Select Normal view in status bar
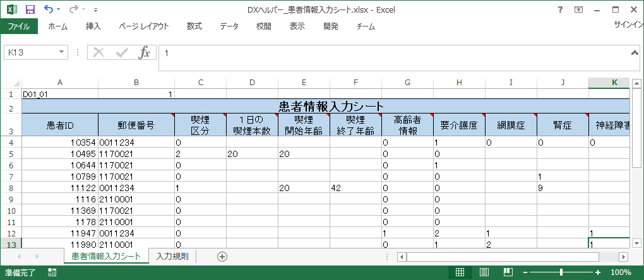Viewport: 644px width, 280px height. pos(460,272)
